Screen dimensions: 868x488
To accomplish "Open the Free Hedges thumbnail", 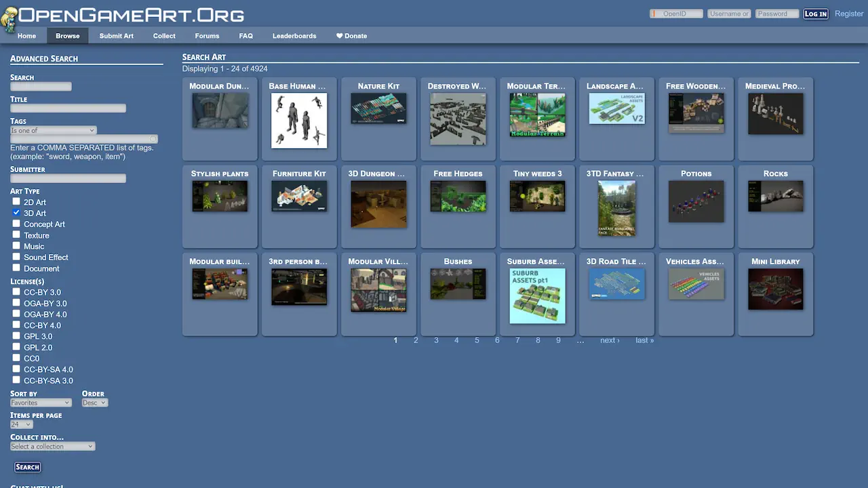I will click(458, 196).
